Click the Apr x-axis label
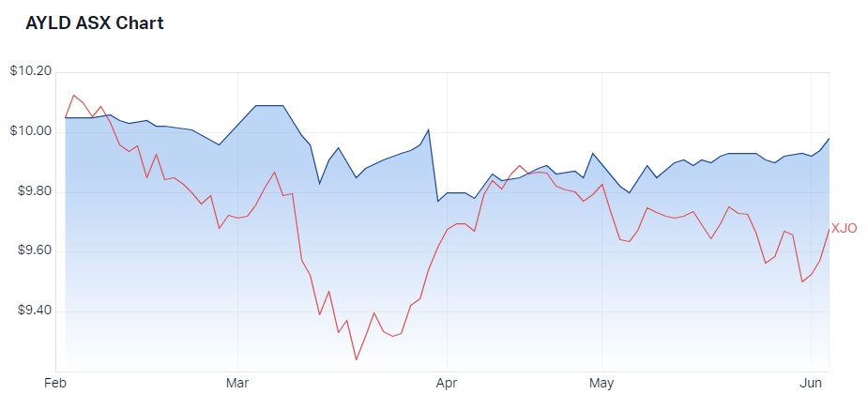 pos(447,384)
